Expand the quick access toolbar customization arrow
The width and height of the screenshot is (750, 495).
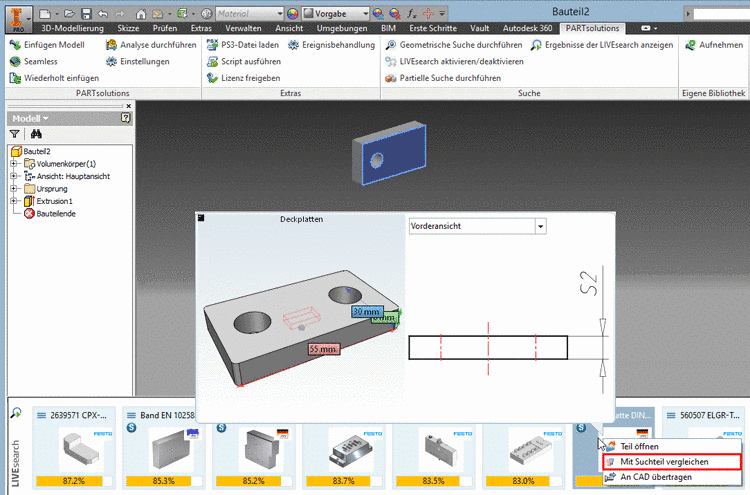tap(442, 14)
